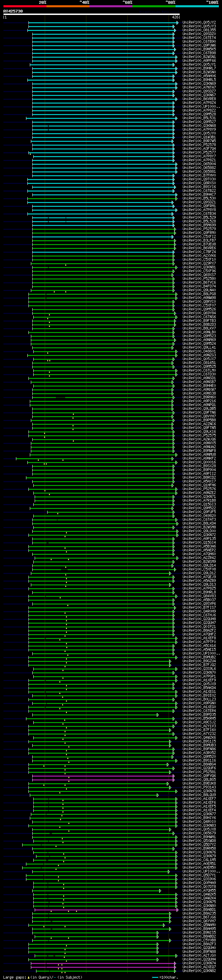Select the UniRef100_B9HRL7 label
The width and height of the screenshot is (222, 980).
pos(199,68)
